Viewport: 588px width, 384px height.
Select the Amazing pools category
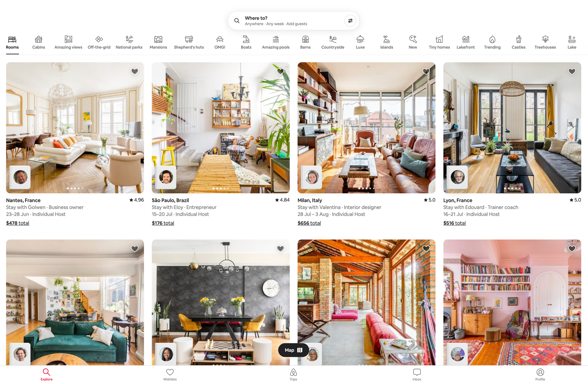(x=275, y=42)
